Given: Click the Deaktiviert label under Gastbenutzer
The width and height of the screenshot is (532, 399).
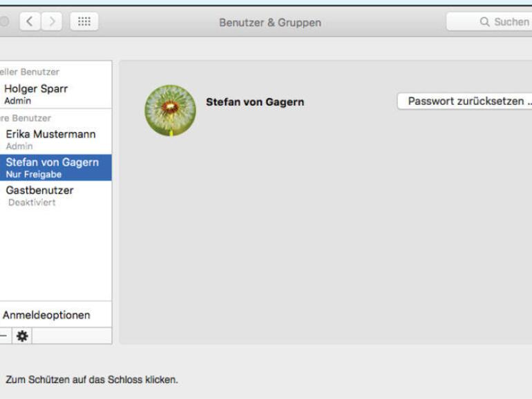Looking at the screenshot, I should [x=32, y=202].
